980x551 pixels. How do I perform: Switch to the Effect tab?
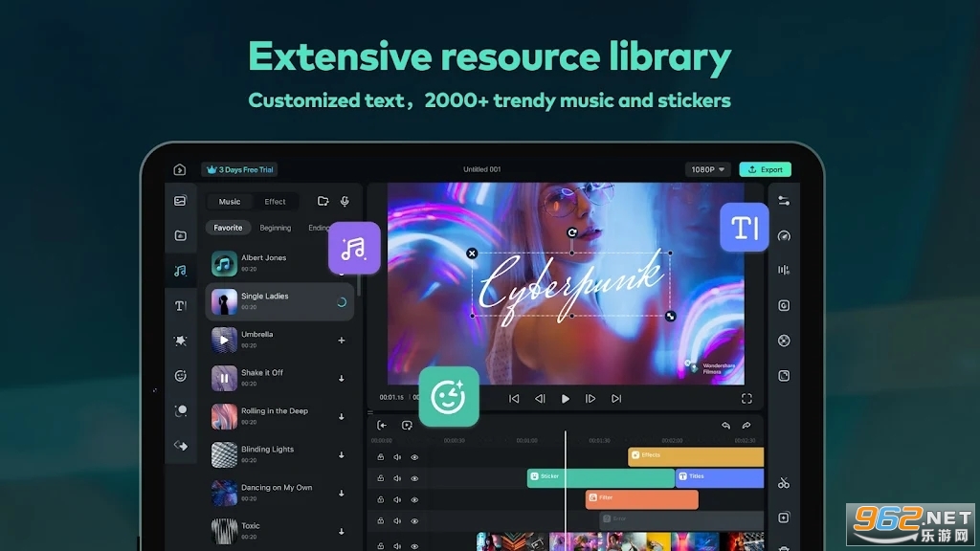point(275,202)
